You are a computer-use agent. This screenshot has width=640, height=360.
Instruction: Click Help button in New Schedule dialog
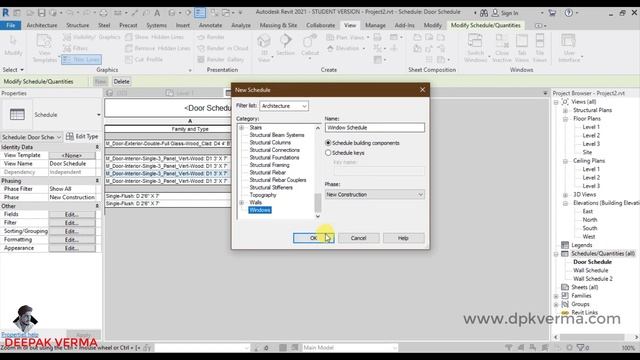point(403,238)
